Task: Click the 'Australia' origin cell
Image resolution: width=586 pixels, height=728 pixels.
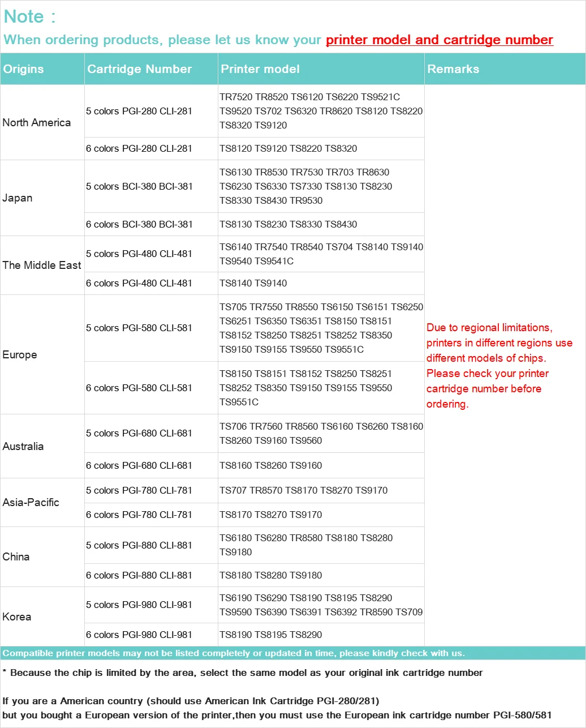Action: (42, 446)
